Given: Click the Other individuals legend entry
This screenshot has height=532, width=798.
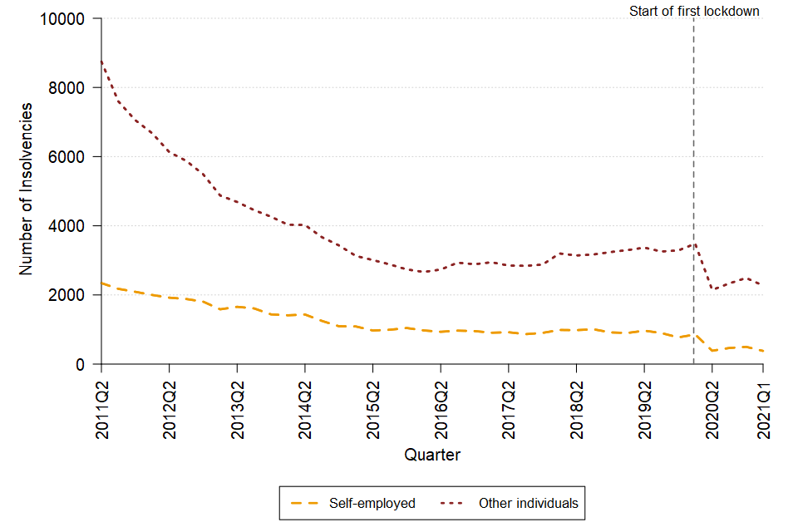Looking at the screenshot, I should [528, 503].
